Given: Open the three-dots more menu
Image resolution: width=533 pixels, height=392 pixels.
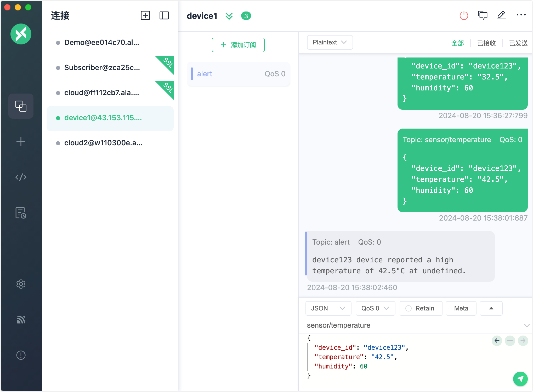Looking at the screenshot, I should (521, 15).
